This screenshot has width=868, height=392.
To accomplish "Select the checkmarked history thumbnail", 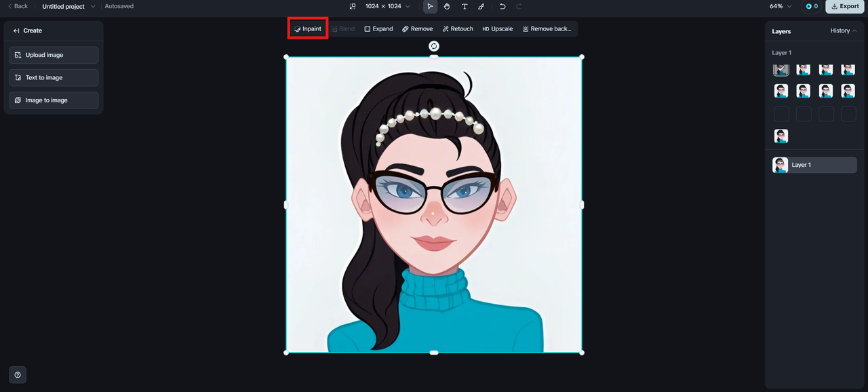I will (781, 68).
